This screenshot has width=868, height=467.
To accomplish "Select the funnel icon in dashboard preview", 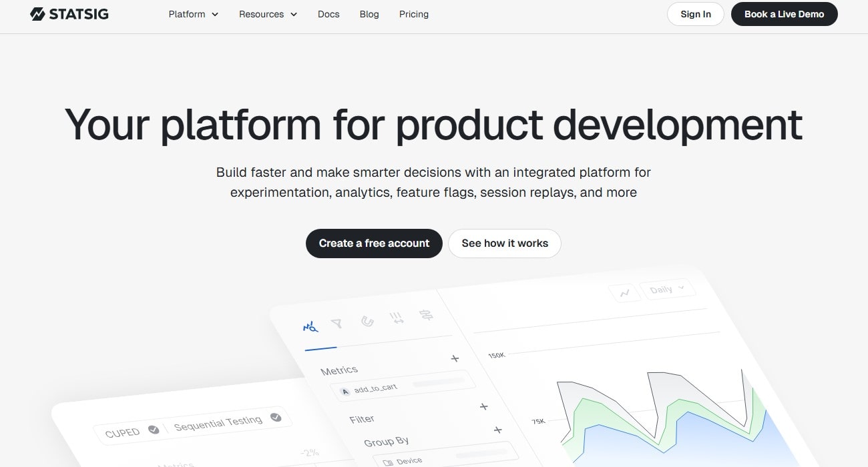I will click(x=337, y=324).
